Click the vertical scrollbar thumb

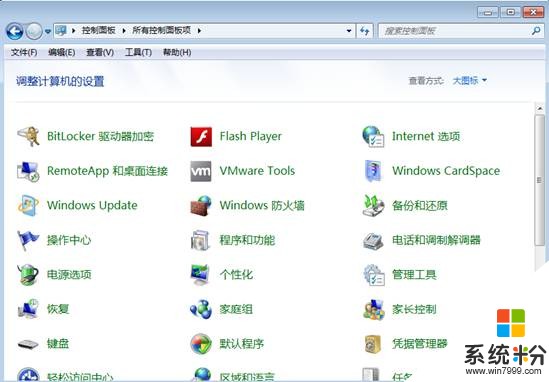540,180
